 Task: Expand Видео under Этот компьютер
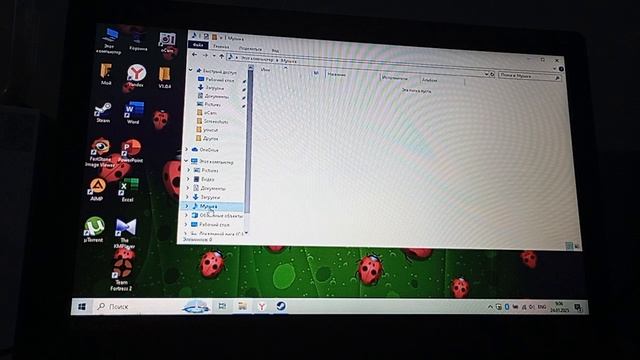click(x=189, y=179)
